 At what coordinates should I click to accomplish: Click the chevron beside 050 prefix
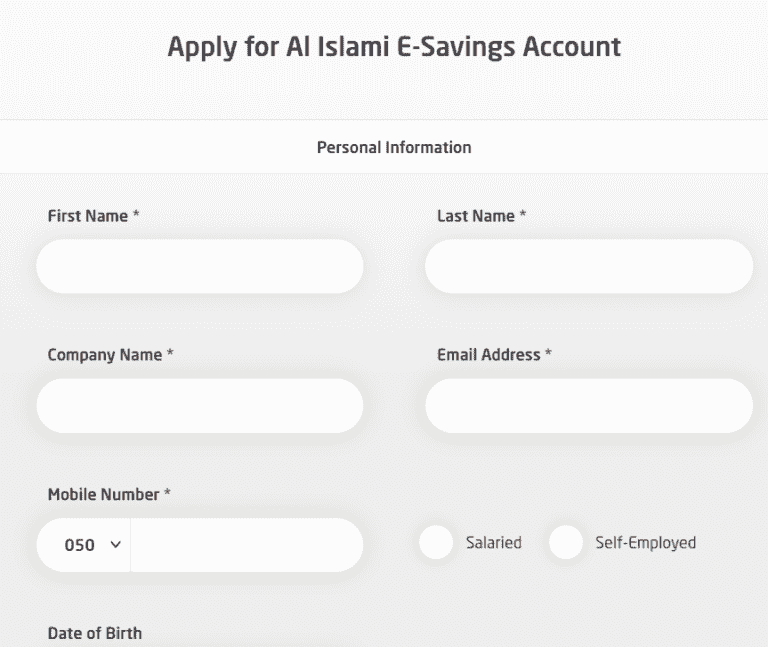click(116, 544)
